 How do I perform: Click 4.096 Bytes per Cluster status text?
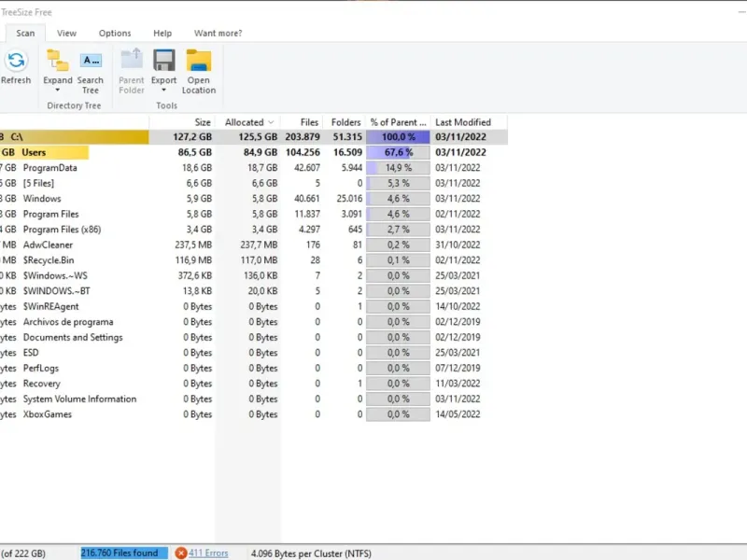point(311,553)
